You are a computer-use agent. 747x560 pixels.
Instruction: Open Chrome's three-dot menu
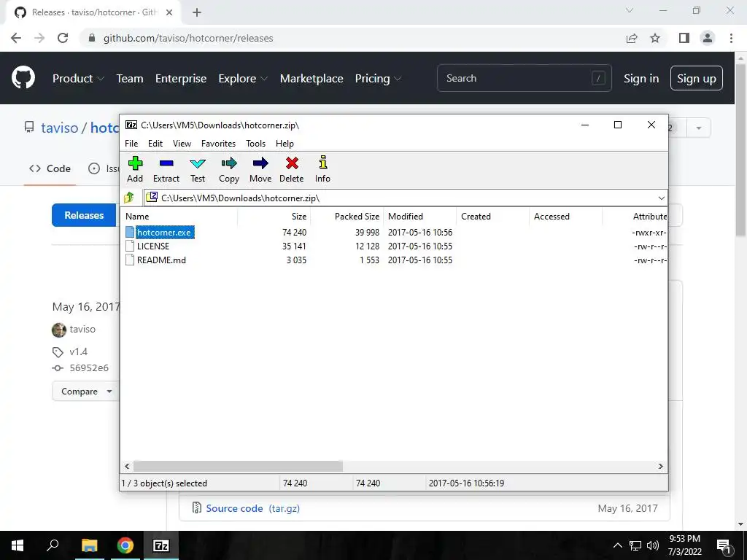[x=731, y=38]
